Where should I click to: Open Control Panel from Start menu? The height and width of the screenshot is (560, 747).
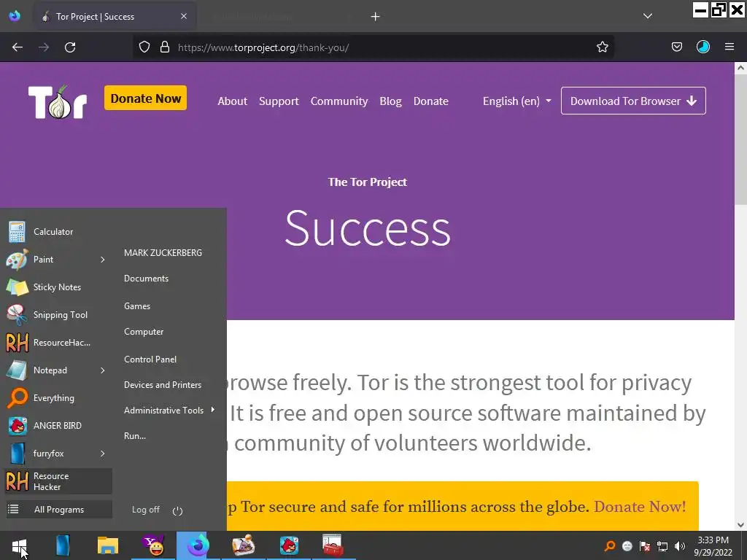click(150, 359)
